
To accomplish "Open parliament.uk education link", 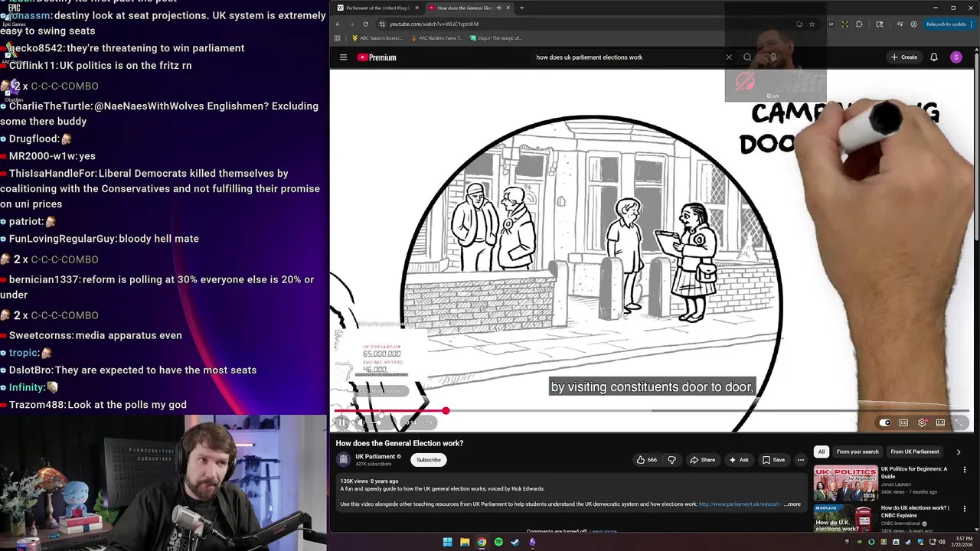I will point(740,504).
